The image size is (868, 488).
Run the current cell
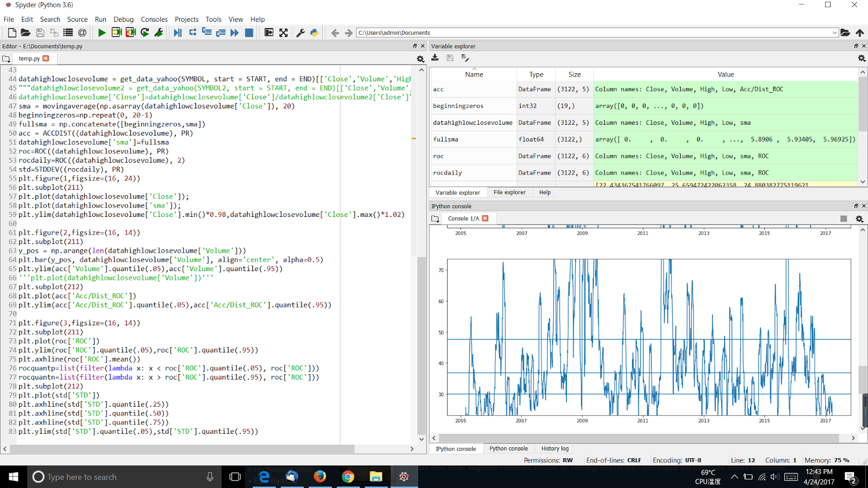click(x=116, y=33)
